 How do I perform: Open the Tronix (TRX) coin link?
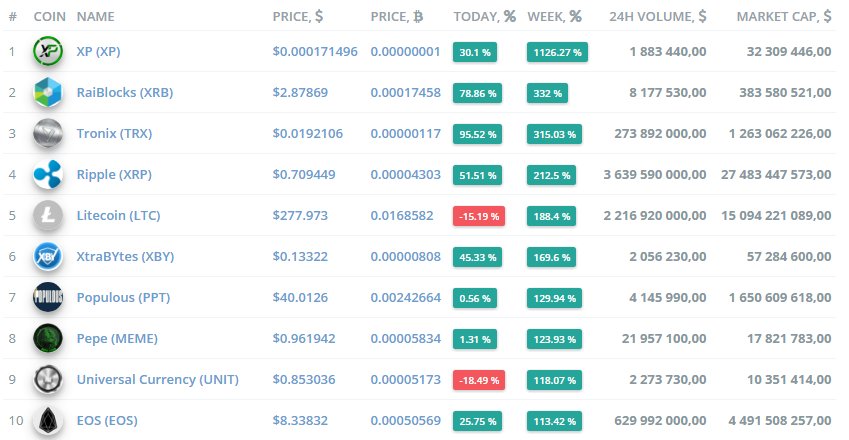114,134
